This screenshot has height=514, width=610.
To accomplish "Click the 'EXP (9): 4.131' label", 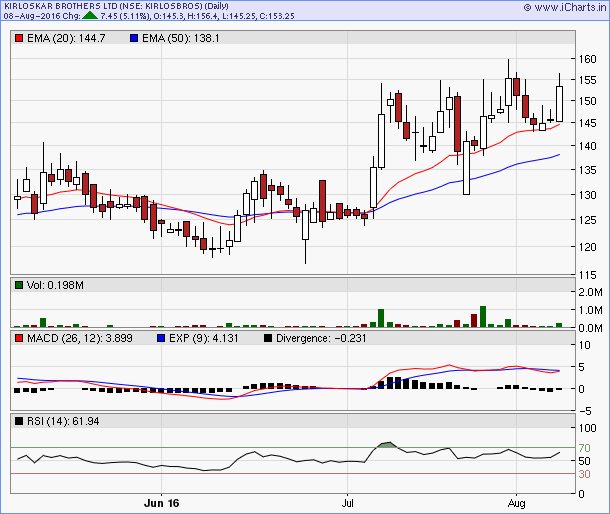I will click(203, 338).
